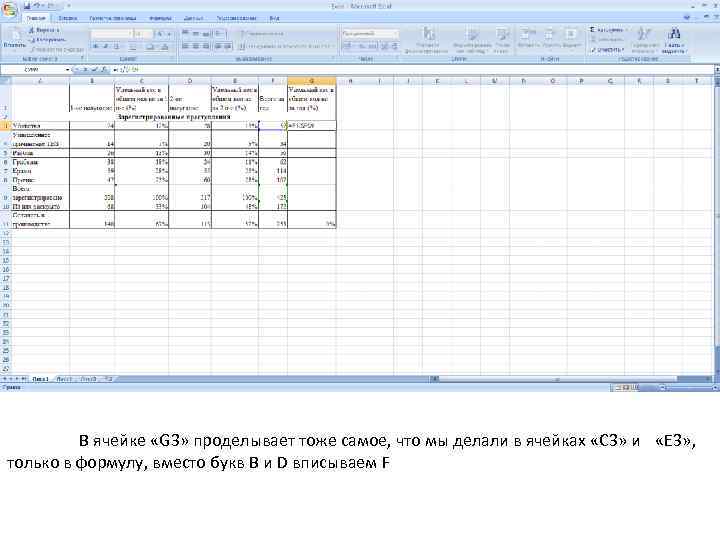Click Копировать (copy) in clipboard group
720x540 pixels.
47,39
